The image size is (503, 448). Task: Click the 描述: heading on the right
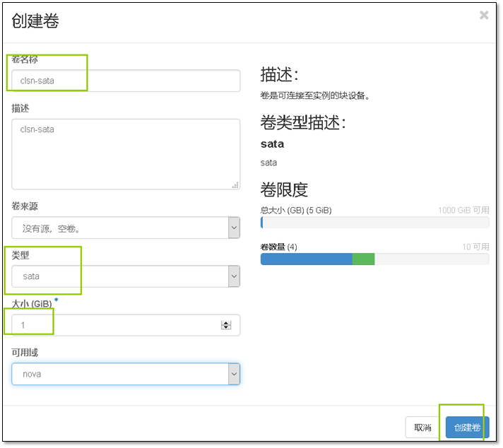click(x=280, y=75)
